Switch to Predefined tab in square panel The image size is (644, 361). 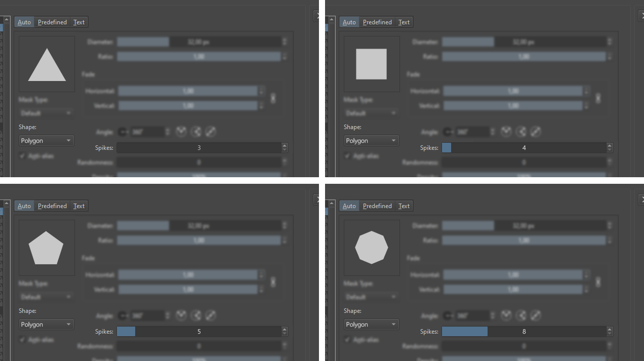(377, 22)
